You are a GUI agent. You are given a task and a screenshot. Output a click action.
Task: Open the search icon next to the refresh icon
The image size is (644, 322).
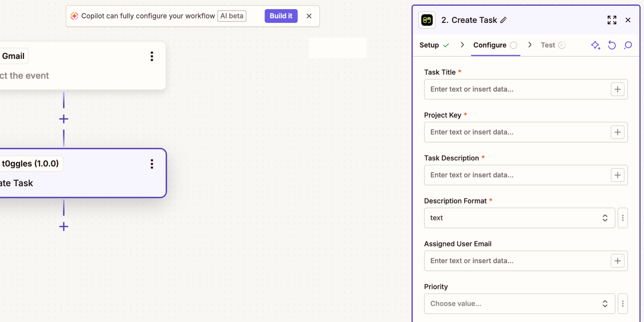coord(628,45)
